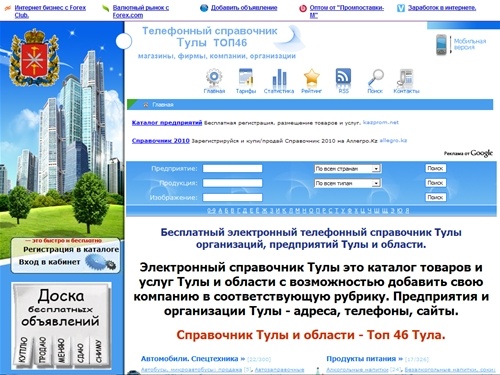Screen dimensions: 500x375
Task: Open the RSS feed icon
Action: [x=343, y=76]
